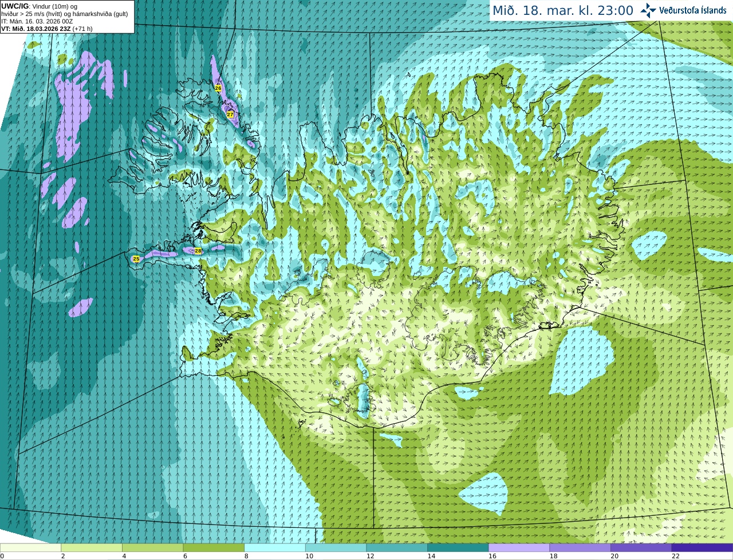
Task: Click the scale label '14'
Action: 431,556
